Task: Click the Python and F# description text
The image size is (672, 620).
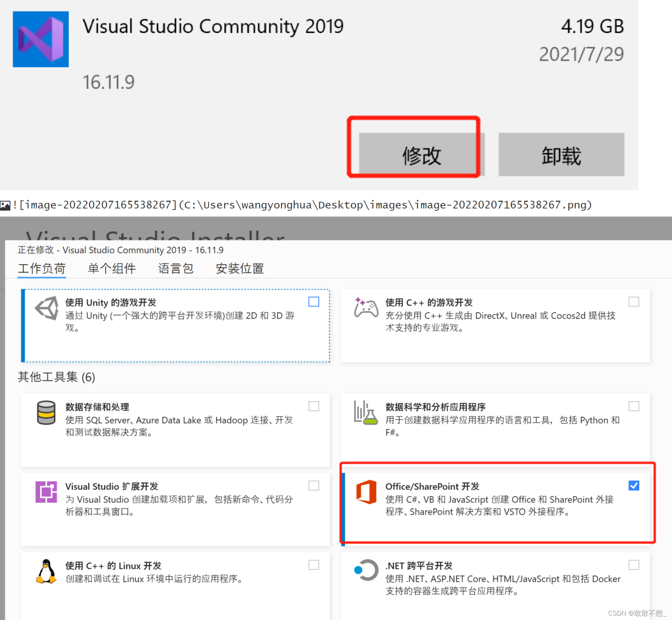Action: coord(503,426)
